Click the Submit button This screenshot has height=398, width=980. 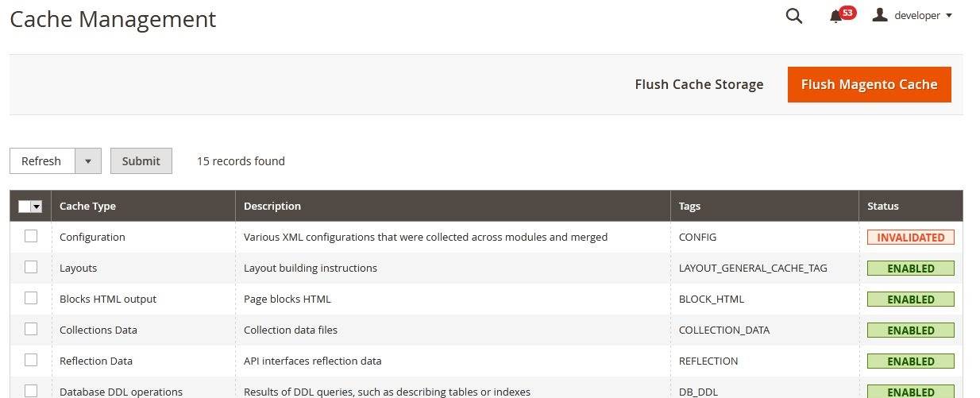[141, 161]
